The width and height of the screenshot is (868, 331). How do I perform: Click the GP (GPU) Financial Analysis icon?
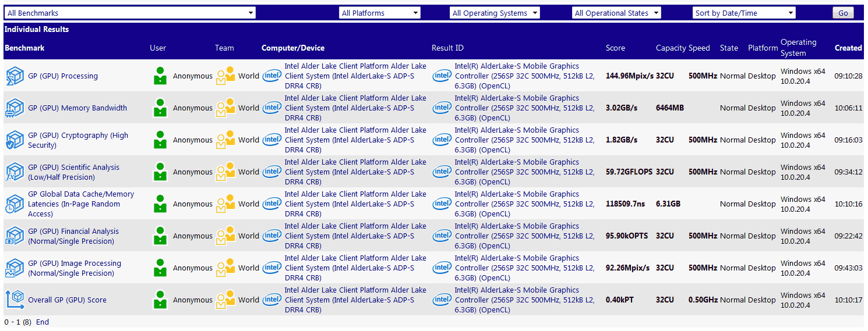pos(15,236)
